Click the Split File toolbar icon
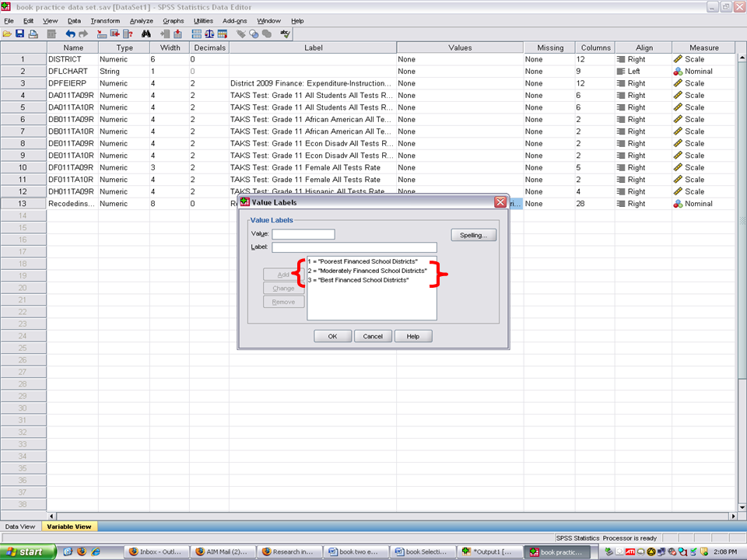The height and width of the screenshot is (560, 747). (x=196, y=34)
